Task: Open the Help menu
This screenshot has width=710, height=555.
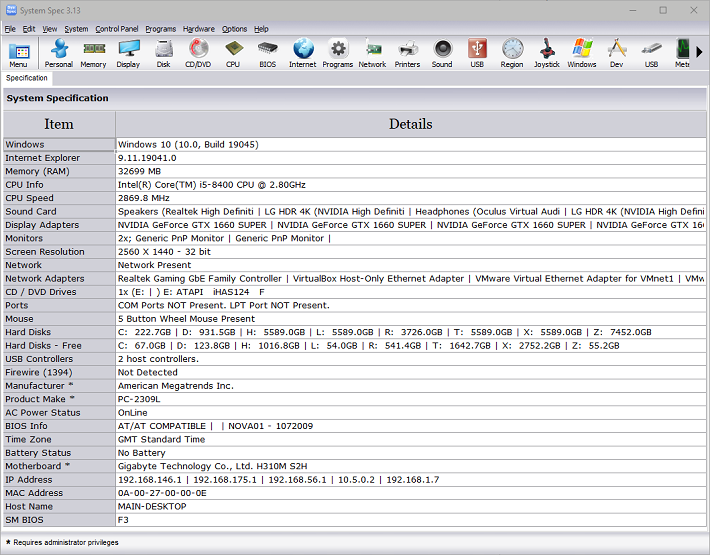Action: (261, 29)
